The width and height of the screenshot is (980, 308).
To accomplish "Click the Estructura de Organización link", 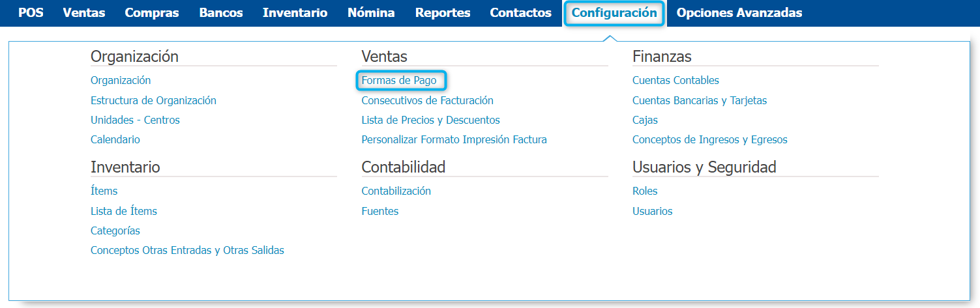I will tap(153, 100).
